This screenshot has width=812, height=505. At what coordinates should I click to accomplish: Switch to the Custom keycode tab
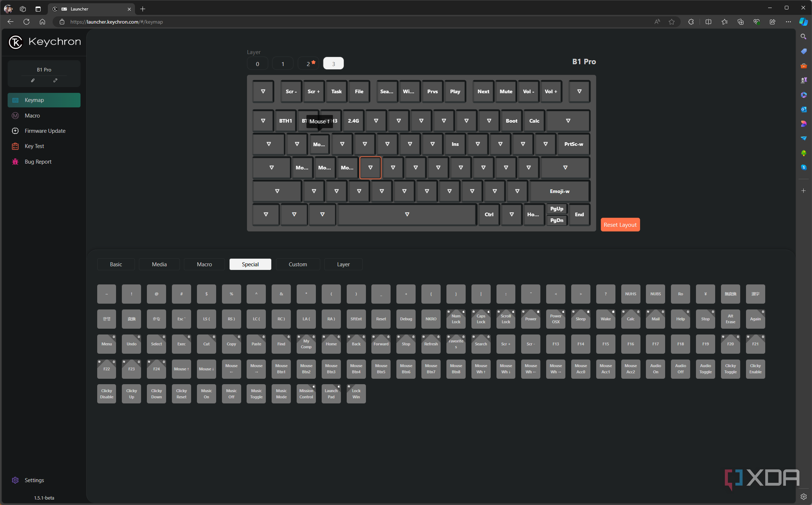pos(297,264)
